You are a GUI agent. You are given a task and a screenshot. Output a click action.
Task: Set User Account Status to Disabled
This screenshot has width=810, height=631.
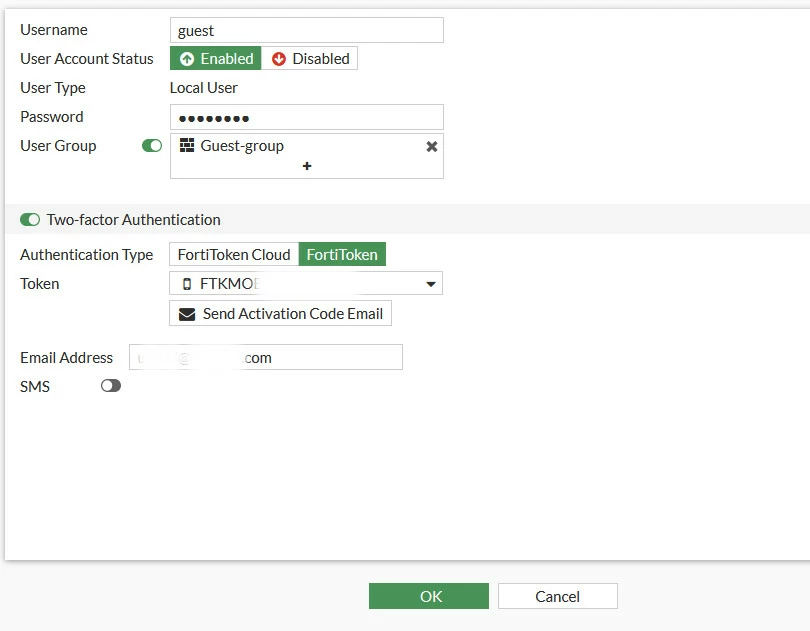tap(309, 58)
